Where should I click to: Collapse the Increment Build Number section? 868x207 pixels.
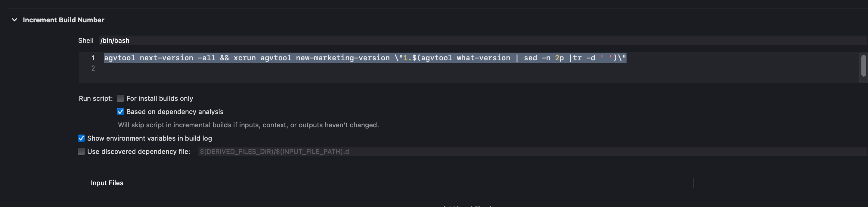pos(14,20)
